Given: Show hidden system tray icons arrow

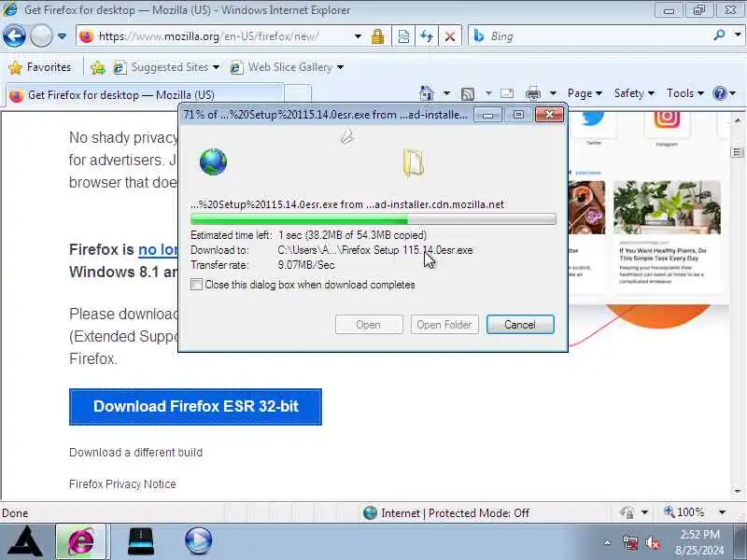Looking at the screenshot, I should 608,542.
